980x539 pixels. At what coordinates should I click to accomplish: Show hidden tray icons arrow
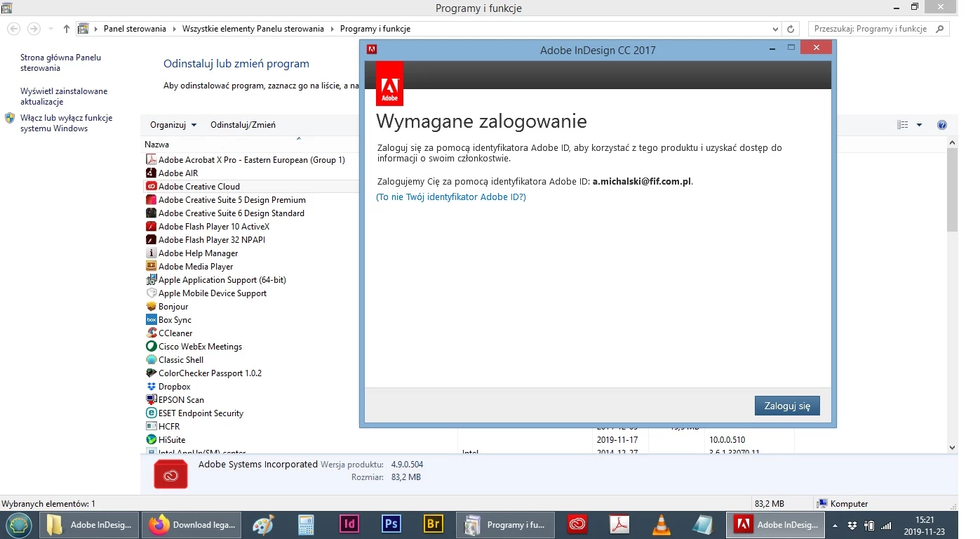click(835, 525)
